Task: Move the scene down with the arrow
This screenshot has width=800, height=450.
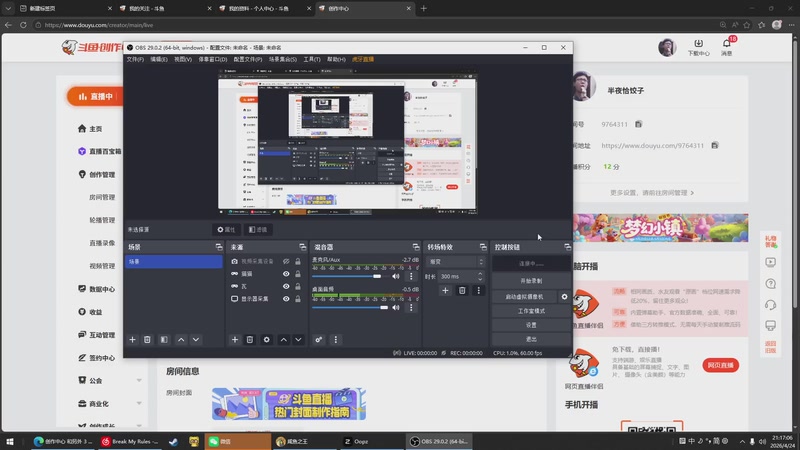Action: tap(196, 340)
